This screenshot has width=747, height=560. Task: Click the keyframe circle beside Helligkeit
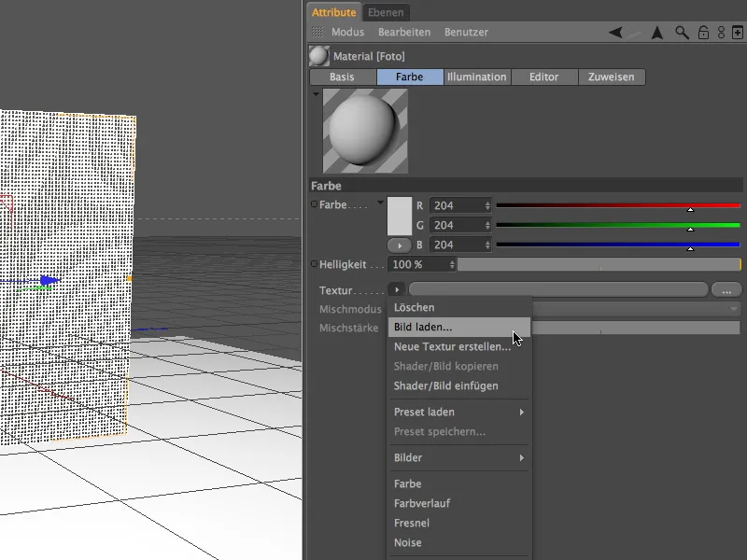(315, 264)
